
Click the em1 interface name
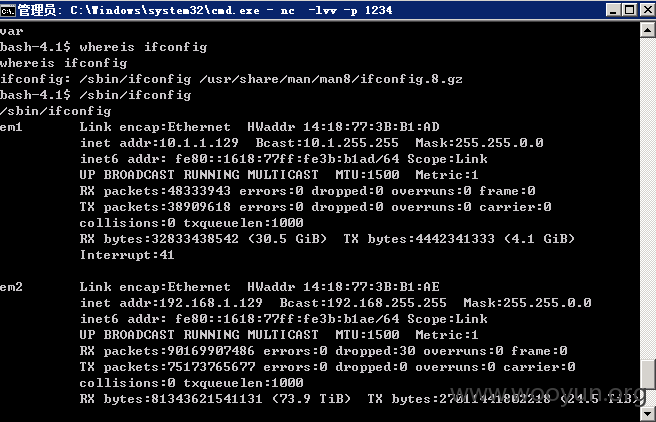[x=11, y=127]
